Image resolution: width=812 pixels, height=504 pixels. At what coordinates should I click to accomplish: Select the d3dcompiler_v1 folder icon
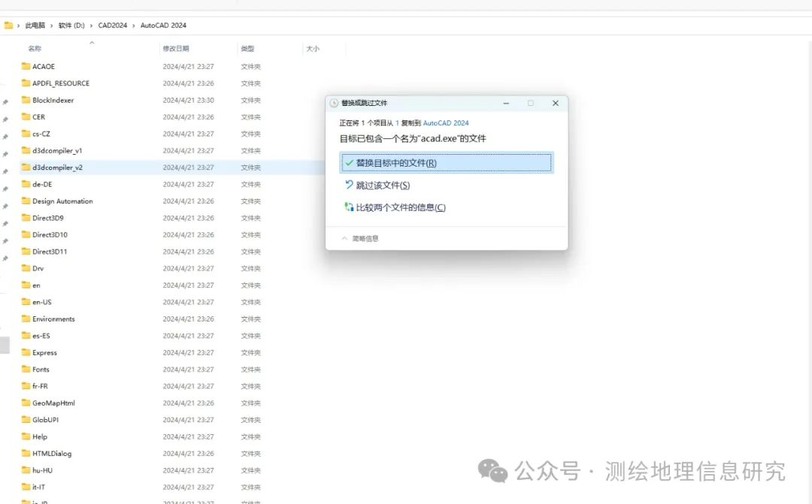coord(26,150)
